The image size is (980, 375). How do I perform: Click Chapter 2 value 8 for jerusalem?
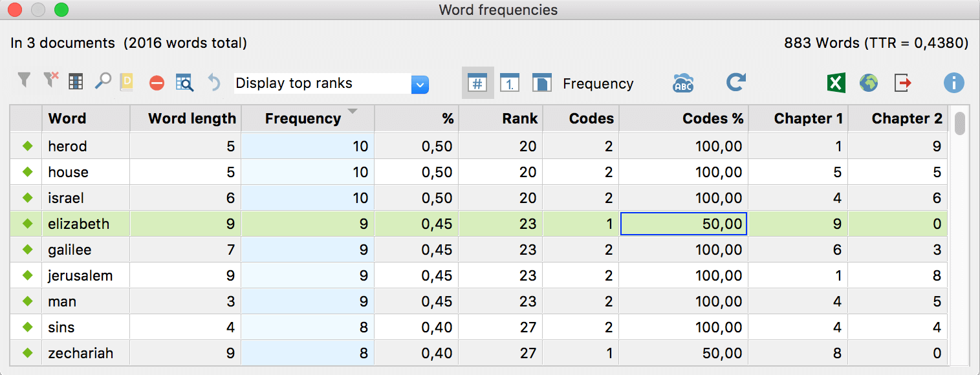coord(898,275)
